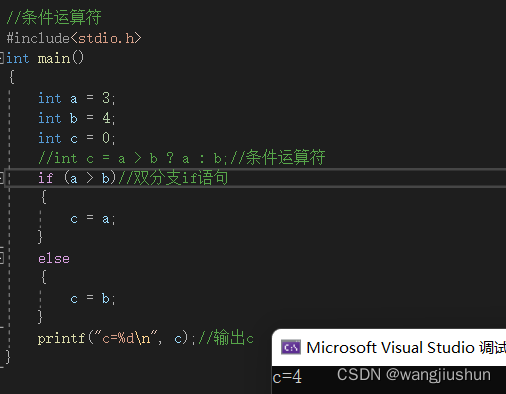506x394 pixels.
Task: Click the top comment //条件运算符
Action: [54, 17]
